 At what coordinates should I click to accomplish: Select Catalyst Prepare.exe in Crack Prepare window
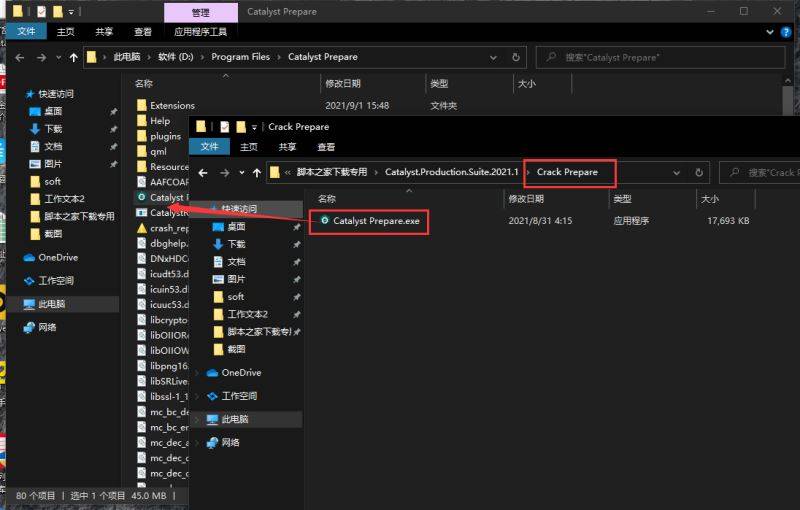point(375,221)
